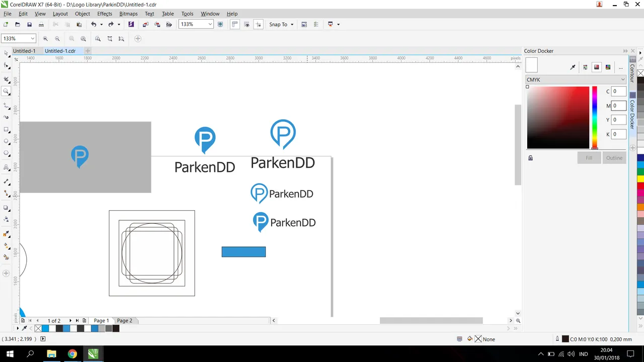
Task: Click the eyedropper in Color Docker
Action: (573, 67)
